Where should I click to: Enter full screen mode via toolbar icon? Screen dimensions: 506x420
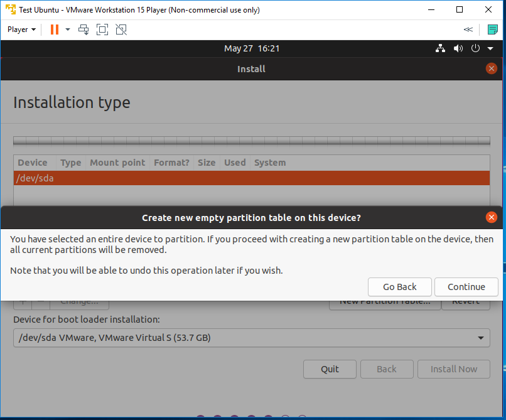(102, 30)
